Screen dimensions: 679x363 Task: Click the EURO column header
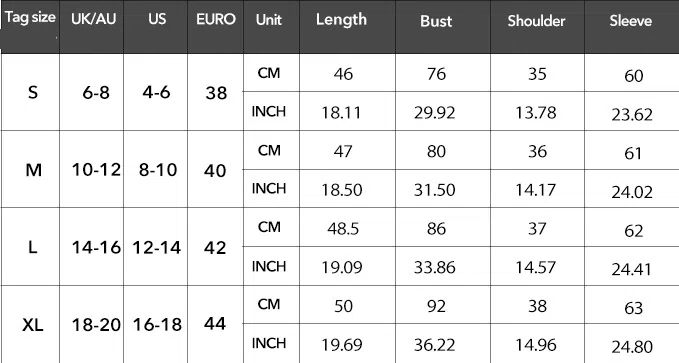coord(216,19)
